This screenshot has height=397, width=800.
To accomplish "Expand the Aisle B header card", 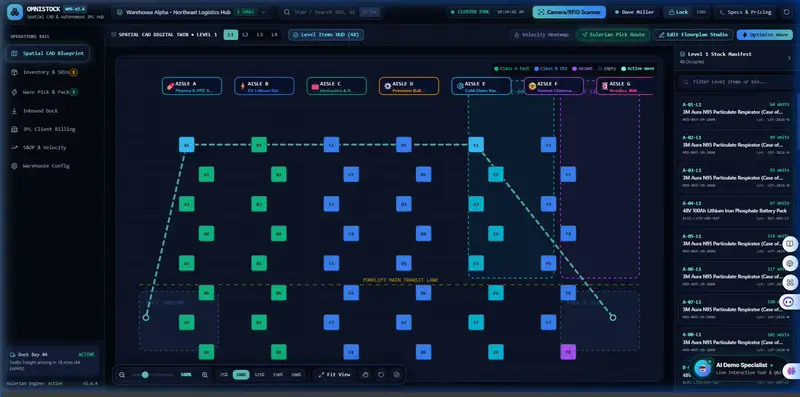I will tap(264, 86).
